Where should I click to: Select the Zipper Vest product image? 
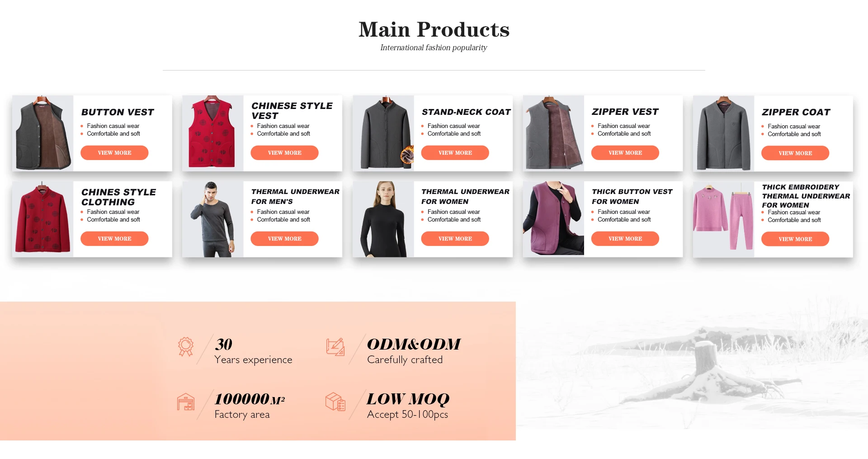(553, 133)
